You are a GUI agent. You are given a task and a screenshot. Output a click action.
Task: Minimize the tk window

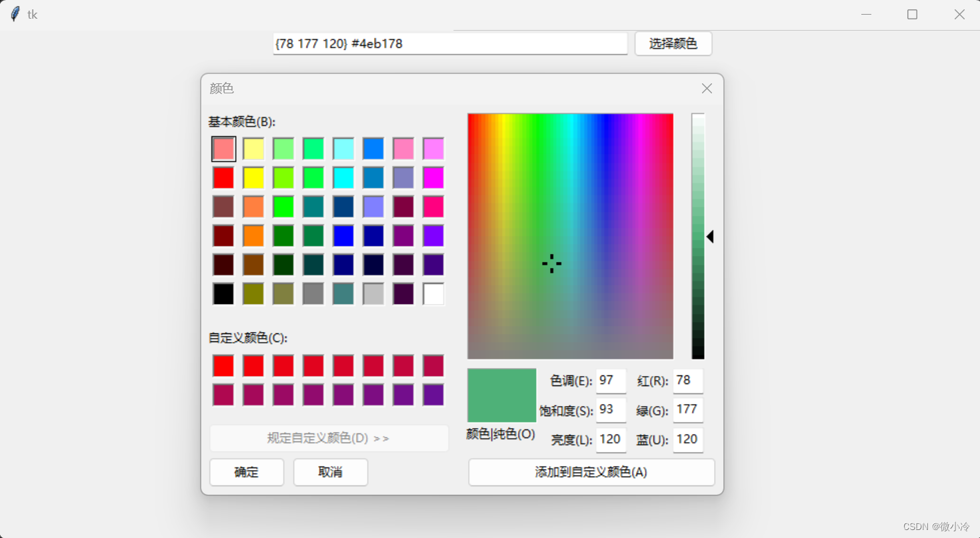pyautogui.click(x=866, y=15)
